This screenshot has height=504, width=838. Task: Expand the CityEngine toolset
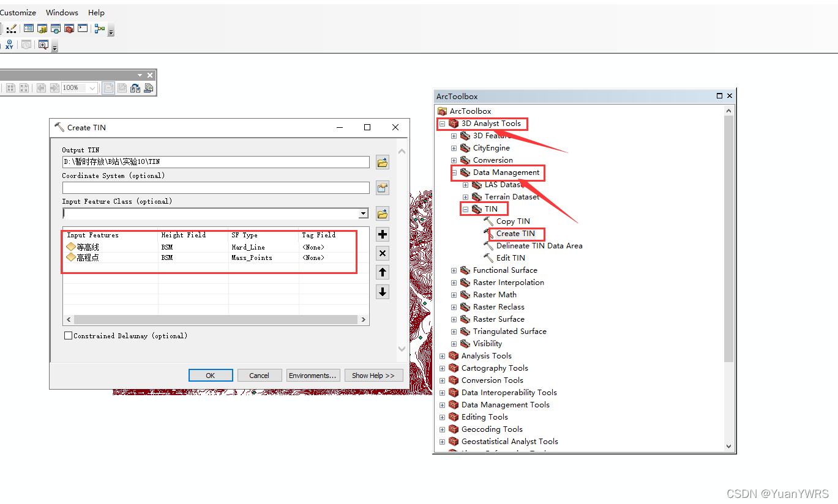pyautogui.click(x=454, y=148)
